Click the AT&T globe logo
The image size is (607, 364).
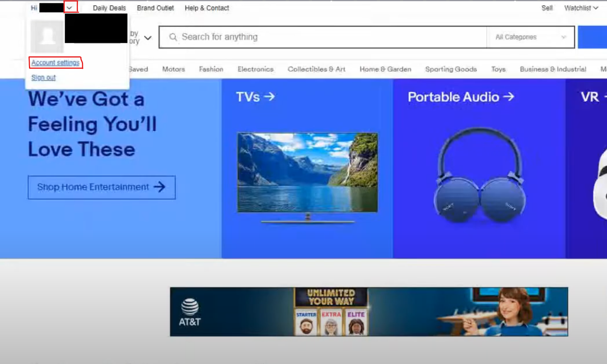click(x=190, y=307)
